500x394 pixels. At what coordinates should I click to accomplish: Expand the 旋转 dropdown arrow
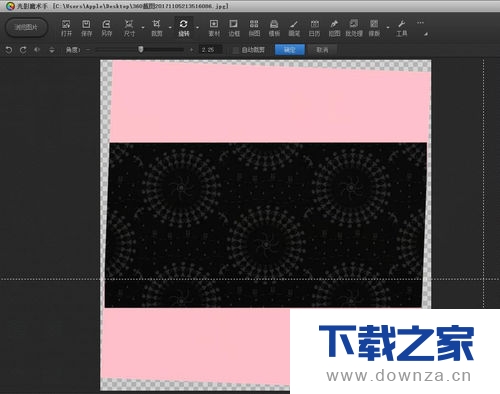click(197, 27)
